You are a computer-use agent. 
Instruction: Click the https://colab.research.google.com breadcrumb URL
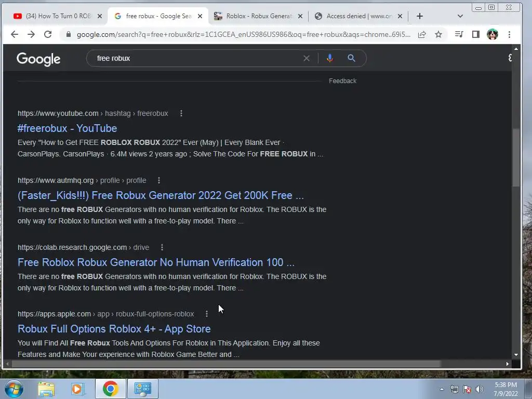point(72,247)
